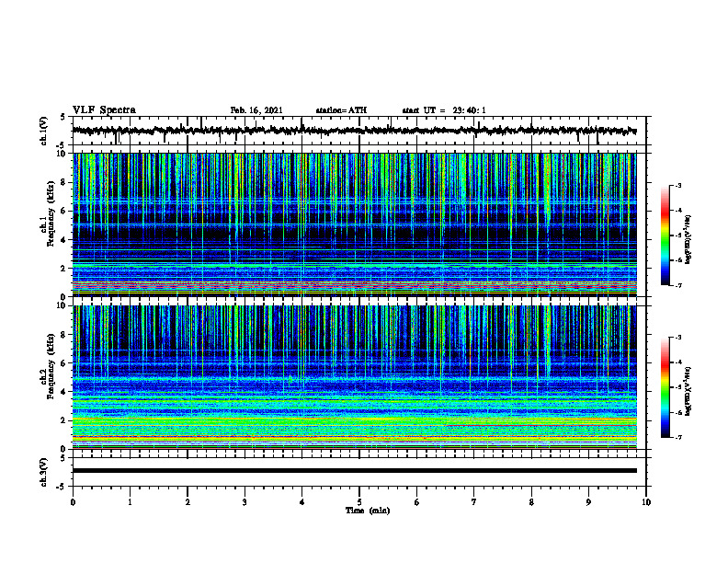728x563 pixels.
Task: Click time-axis tick label "8"
Action: (x=531, y=502)
